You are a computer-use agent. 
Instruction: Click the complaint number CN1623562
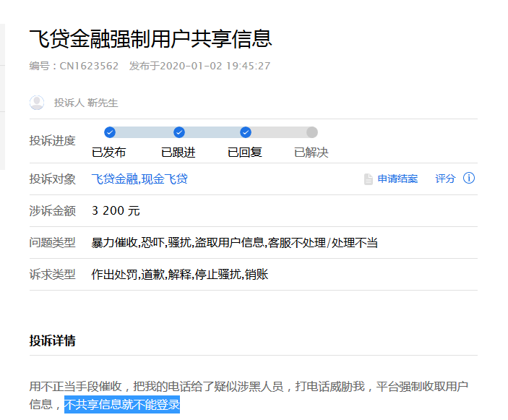(89, 66)
